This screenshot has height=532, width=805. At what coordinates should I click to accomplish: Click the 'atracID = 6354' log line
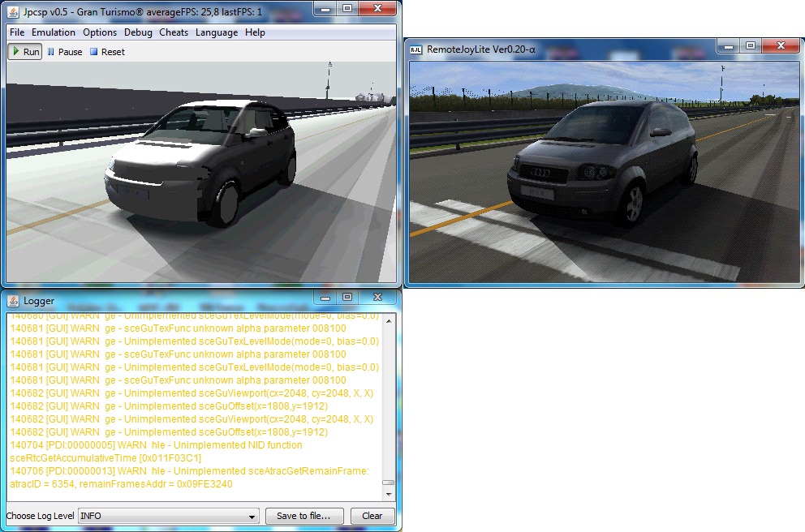click(x=121, y=484)
